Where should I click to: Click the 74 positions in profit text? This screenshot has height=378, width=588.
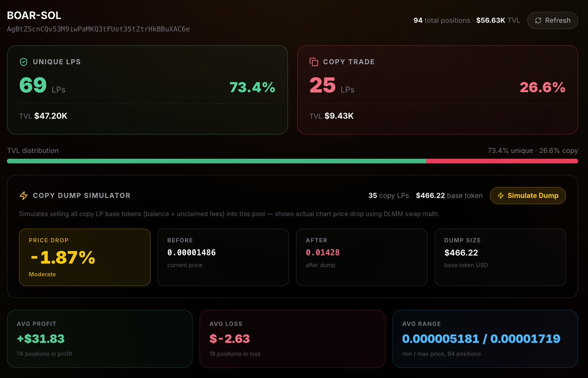pos(44,354)
